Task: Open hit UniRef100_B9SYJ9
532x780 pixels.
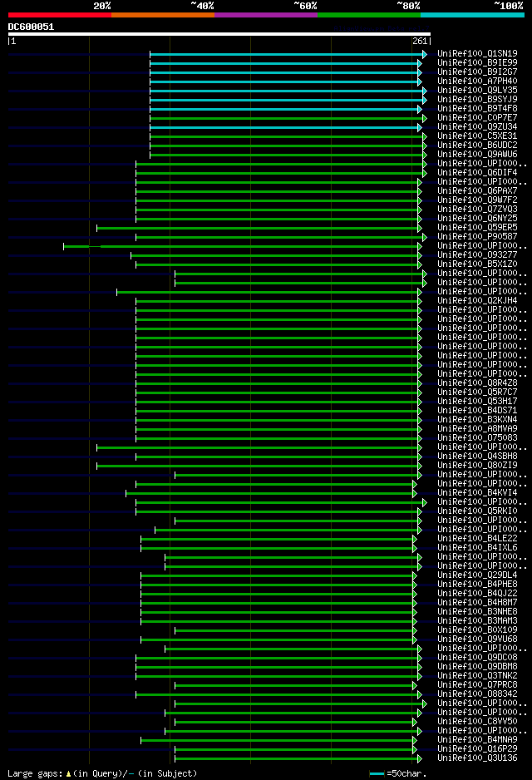Action: [x=477, y=99]
